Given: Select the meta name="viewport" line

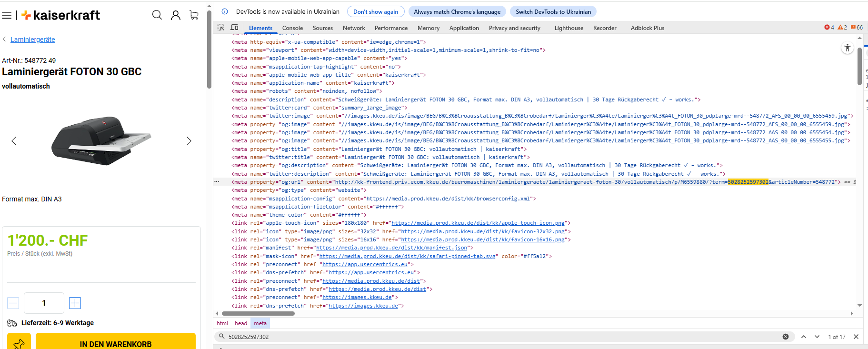Looking at the screenshot, I should (389, 50).
